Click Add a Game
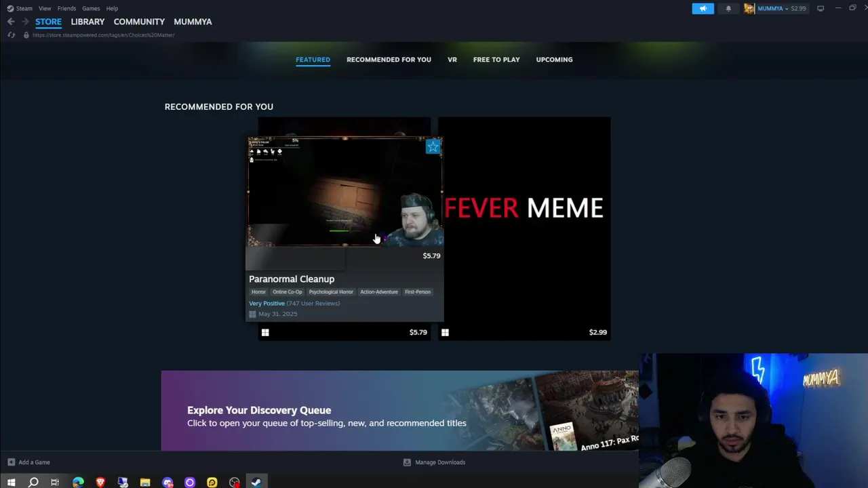Image resolution: width=868 pixels, height=488 pixels. click(x=34, y=462)
